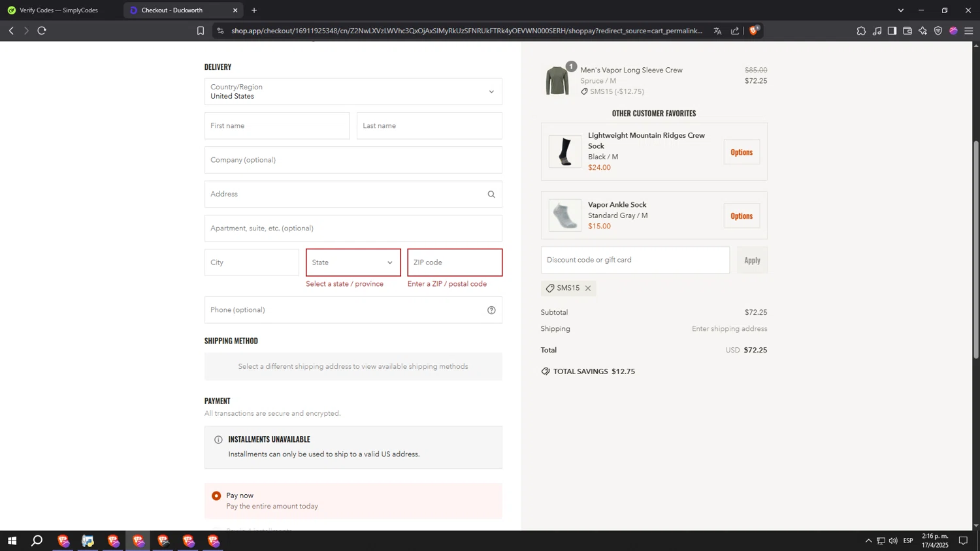The width and height of the screenshot is (980, 551).
Task: Open Leo AI sparkle icon
Action: 923,31
